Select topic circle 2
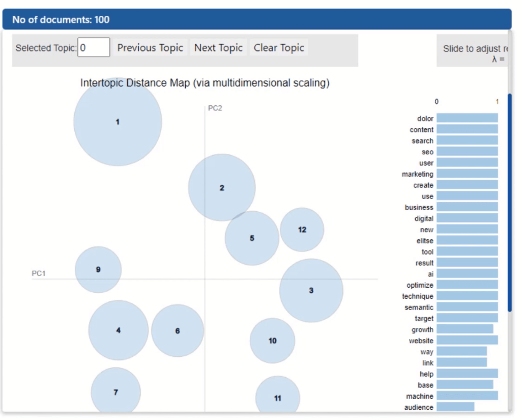521x420 pixels. coord(222,187)
